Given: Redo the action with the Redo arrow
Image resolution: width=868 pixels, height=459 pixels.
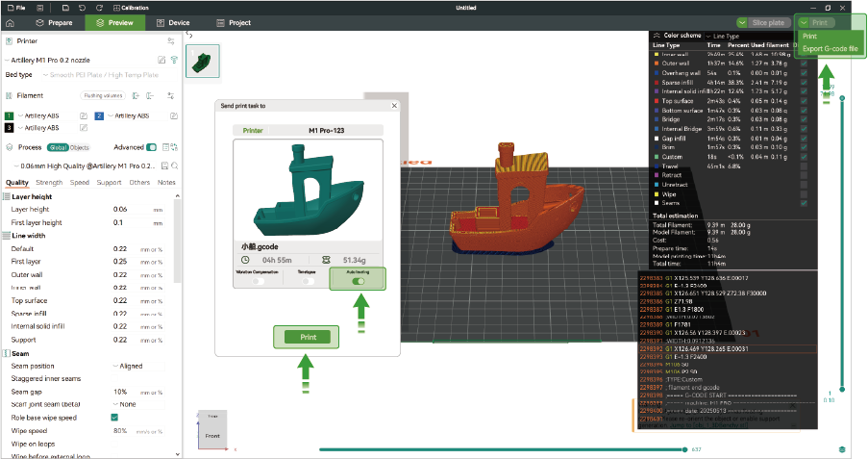Looking at the screenshot, I should [x=100, y=8].
